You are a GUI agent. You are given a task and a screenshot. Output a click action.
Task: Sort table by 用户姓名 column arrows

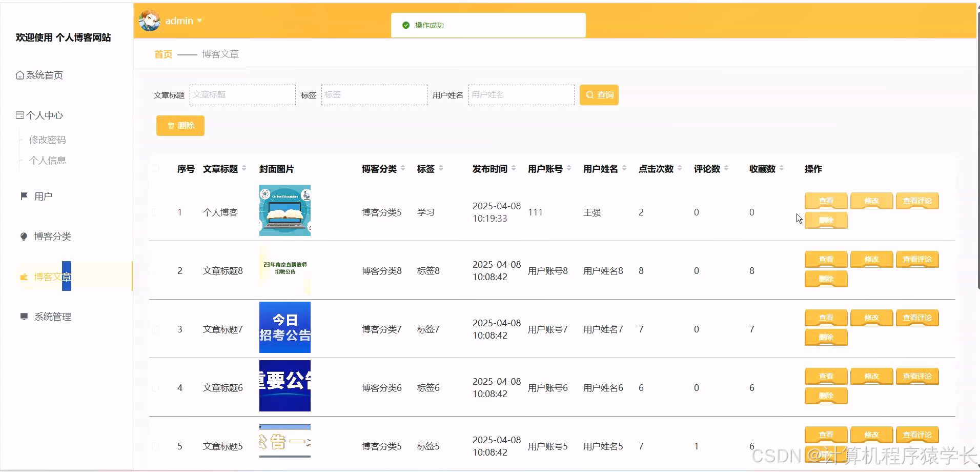[x=624, y=168]
